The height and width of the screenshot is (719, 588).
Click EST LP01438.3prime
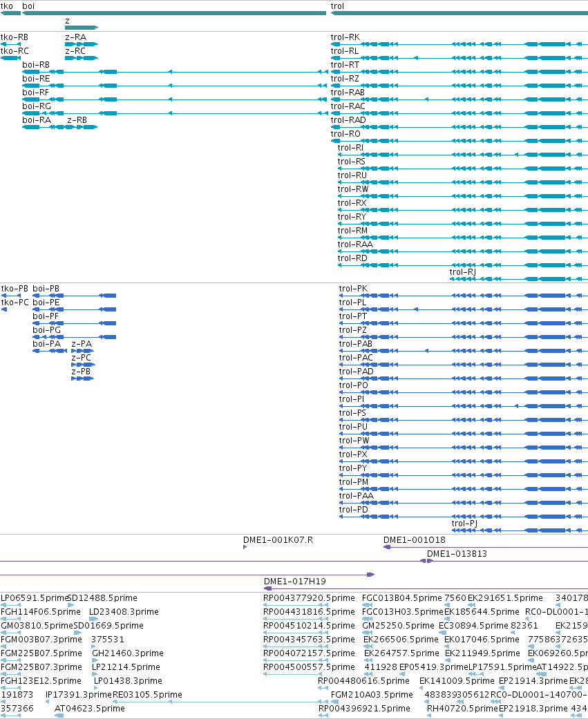click(128, 680)
